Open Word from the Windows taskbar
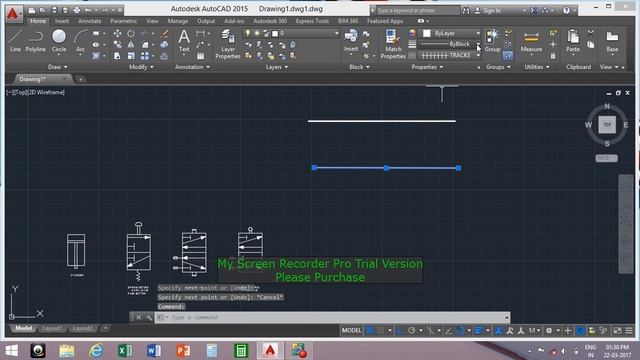The width and height of the screenshot is (640, 360). click(x=154, y=351)
